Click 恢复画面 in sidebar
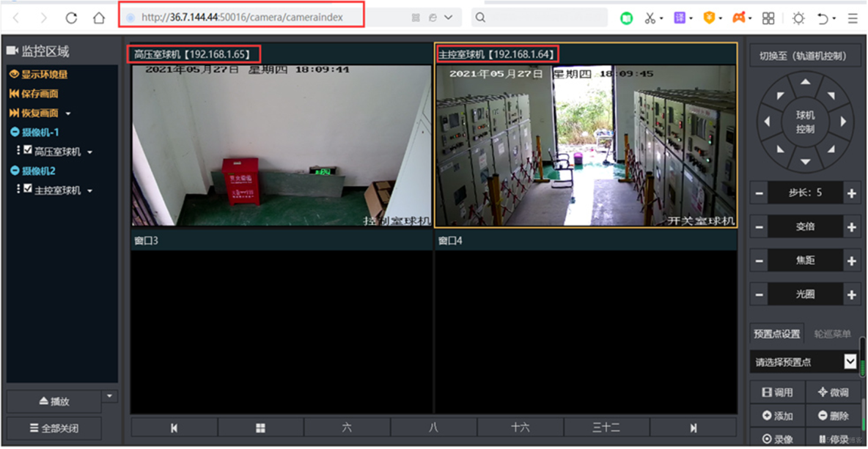Viewport: 868px width, 449px height. [34, 114]
